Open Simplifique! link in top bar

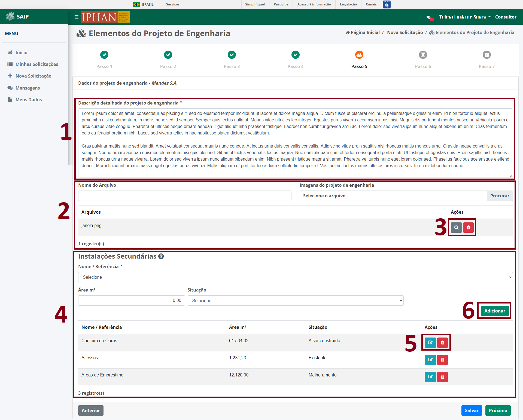tap(255, 4)
